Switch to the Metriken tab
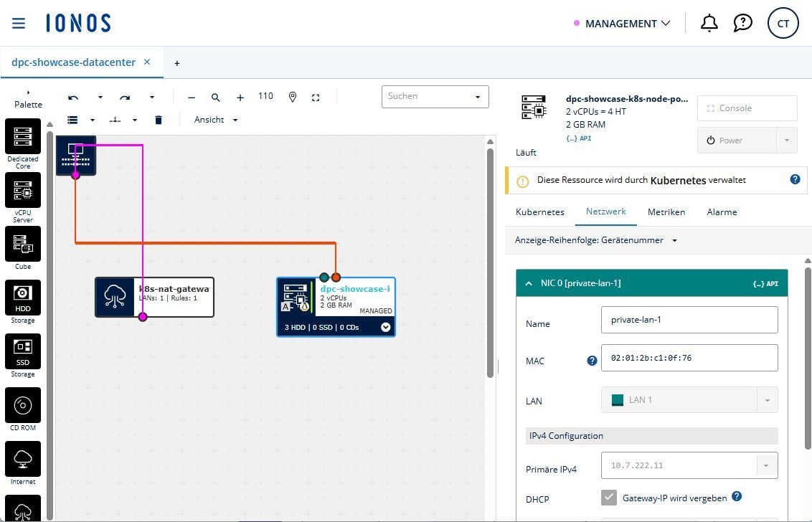Screen dimensions: 812x522 (x=666, y=212)
